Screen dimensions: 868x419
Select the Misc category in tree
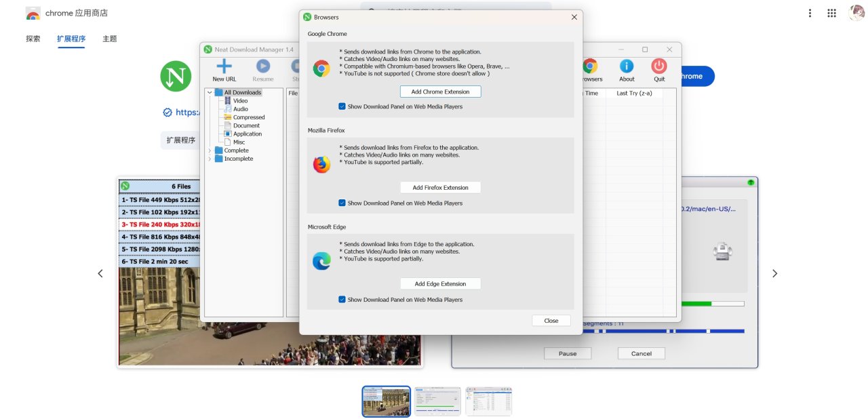pyautogui.click(x=239, y=142)
